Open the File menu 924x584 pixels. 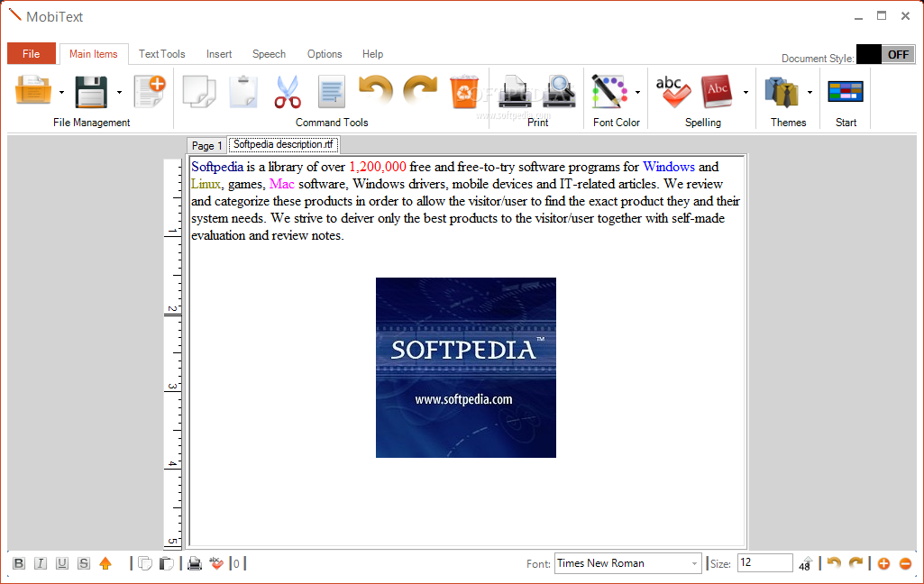[x=32, y=54]
